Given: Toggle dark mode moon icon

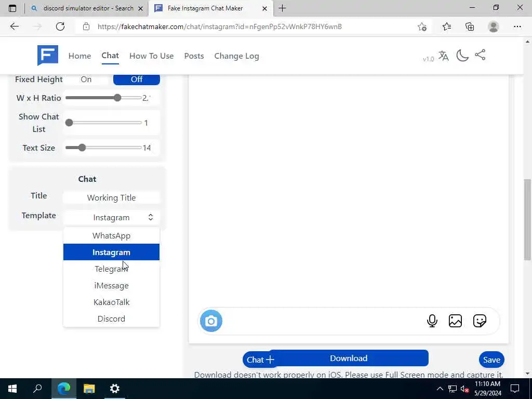Looking at the screenshot, I should tap(462, 55).
